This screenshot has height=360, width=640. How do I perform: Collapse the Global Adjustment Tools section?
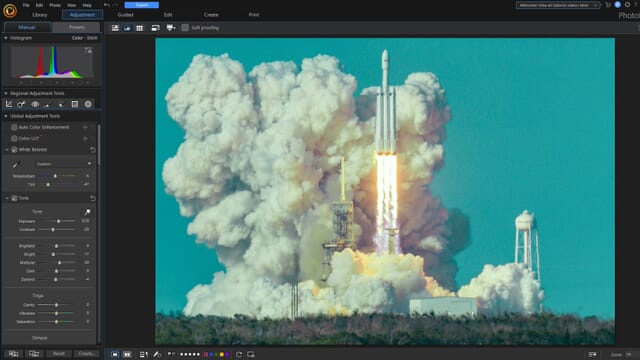tap(6, 116)
